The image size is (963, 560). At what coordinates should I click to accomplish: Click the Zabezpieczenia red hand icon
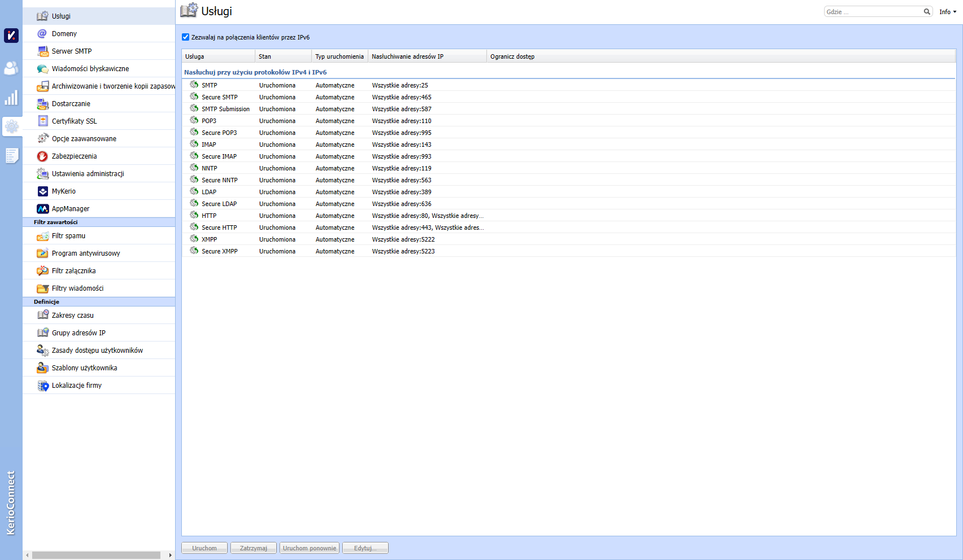42,156
